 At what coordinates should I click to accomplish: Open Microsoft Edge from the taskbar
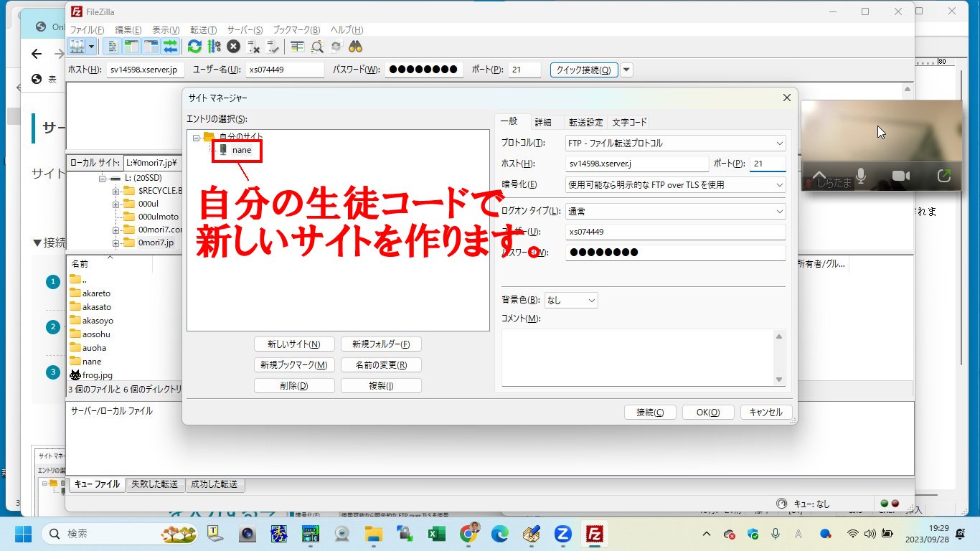pyautogui.click(x=500, y=534)
